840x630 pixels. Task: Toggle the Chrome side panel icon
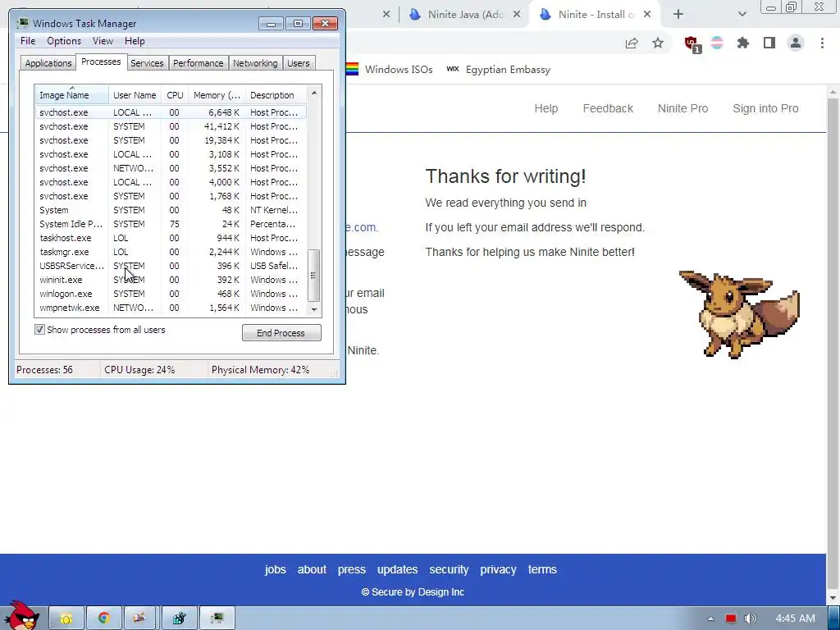(x=769, y=43)
